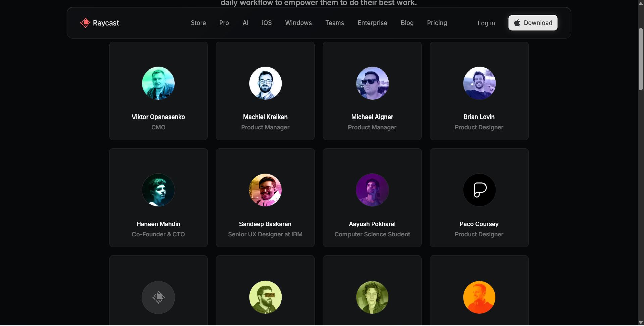Click the name Aayush Pokharel
This screenshot has height=326, width=644.
pyautogui.click(x=372, y=224)
